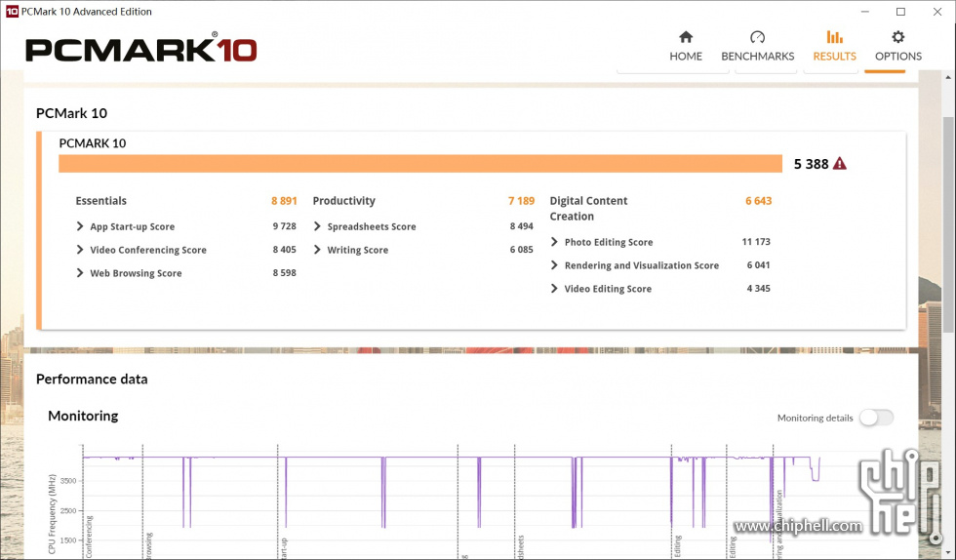Go to the HOME tab label
The height and width of the screenshot is (560, 956).
tap(686, 57)
